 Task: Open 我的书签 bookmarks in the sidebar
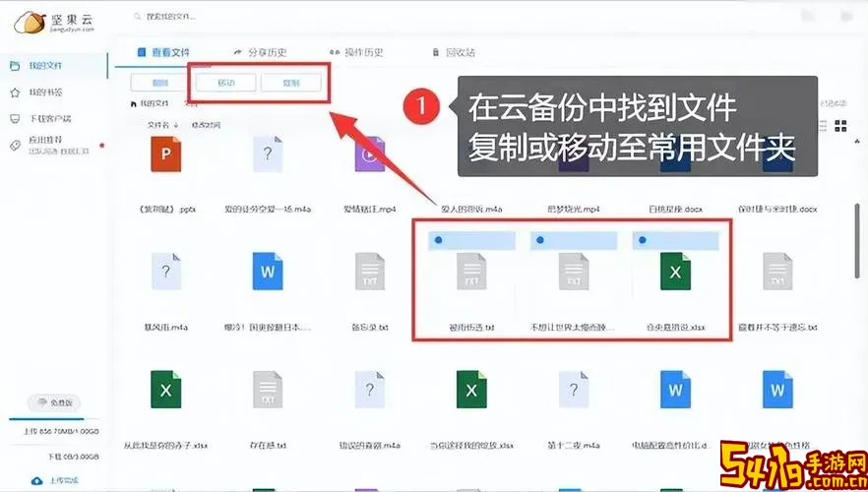(x=45, y=92)
